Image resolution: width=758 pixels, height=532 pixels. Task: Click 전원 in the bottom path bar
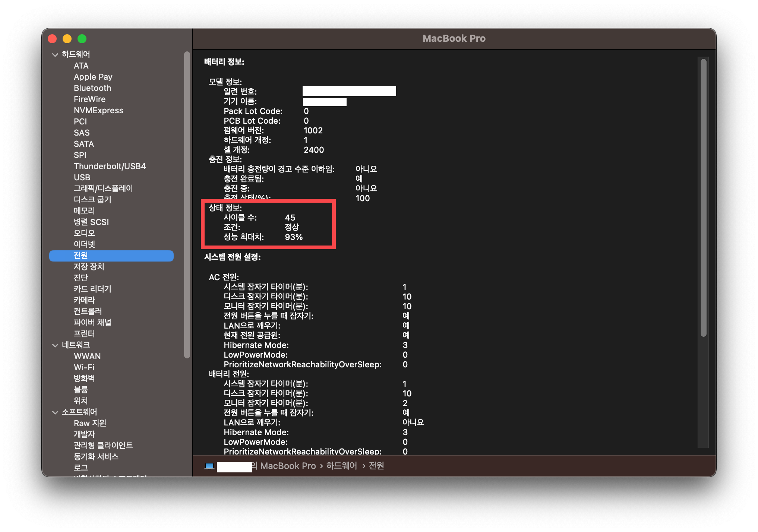376,466
